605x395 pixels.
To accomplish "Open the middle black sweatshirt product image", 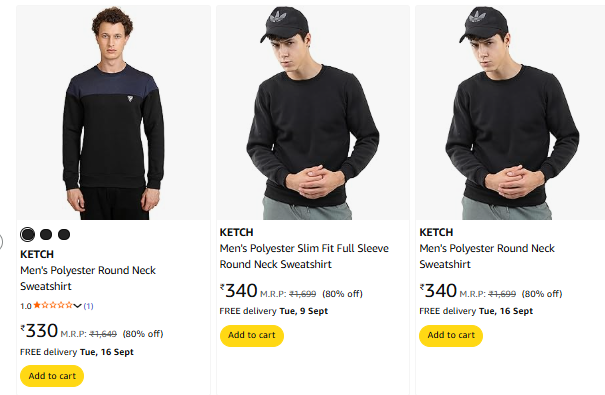I will (x=313, y=113).
